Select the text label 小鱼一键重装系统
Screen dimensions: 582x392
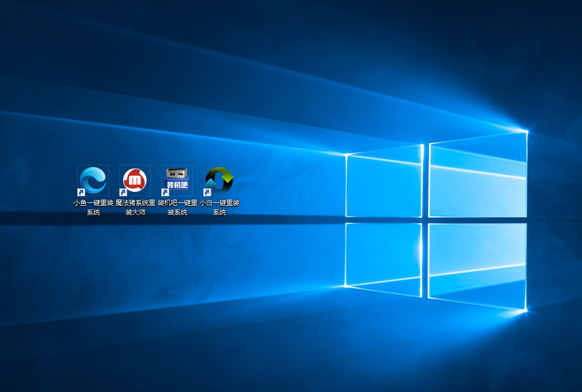93,207
